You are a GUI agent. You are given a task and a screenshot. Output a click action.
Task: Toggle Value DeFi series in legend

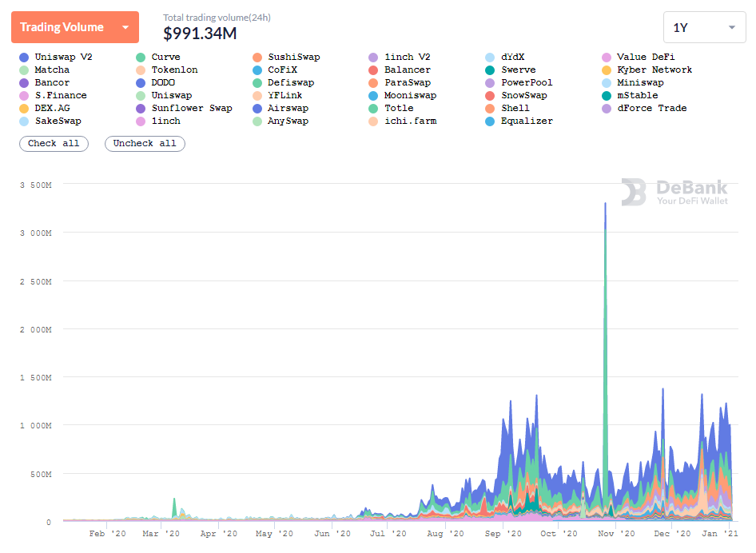click(639, 57)
